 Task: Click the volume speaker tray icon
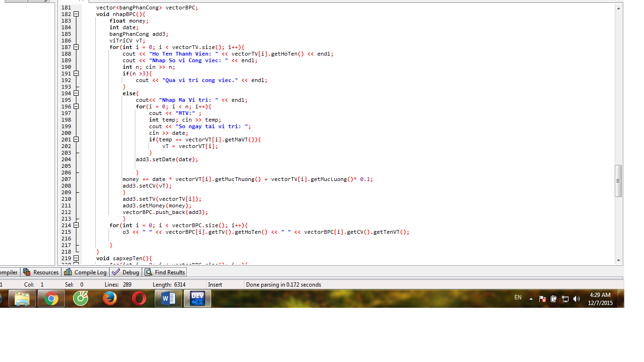pyautogui.click(x=576, y=299)
